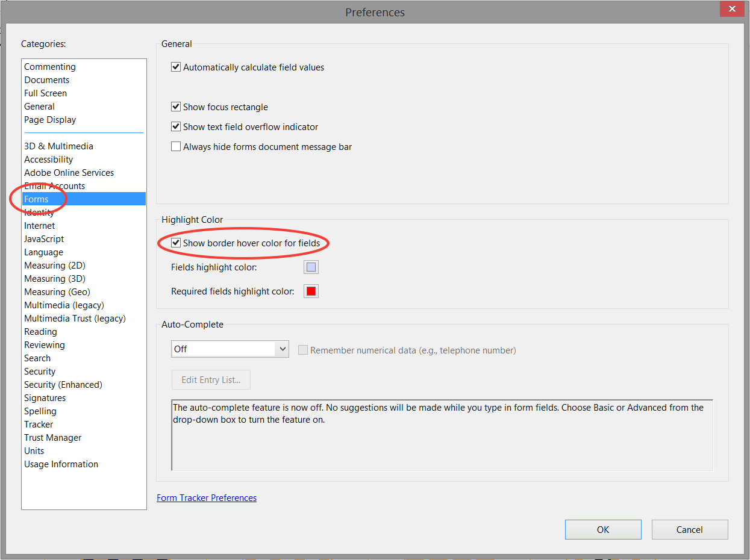Change the required fields highlight color

pos(311,291)
